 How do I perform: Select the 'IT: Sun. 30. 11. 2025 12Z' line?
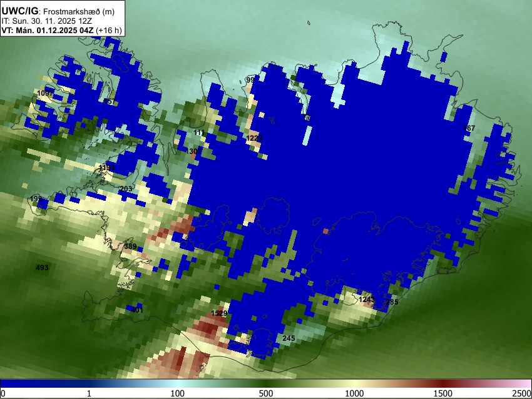point(47,21)
